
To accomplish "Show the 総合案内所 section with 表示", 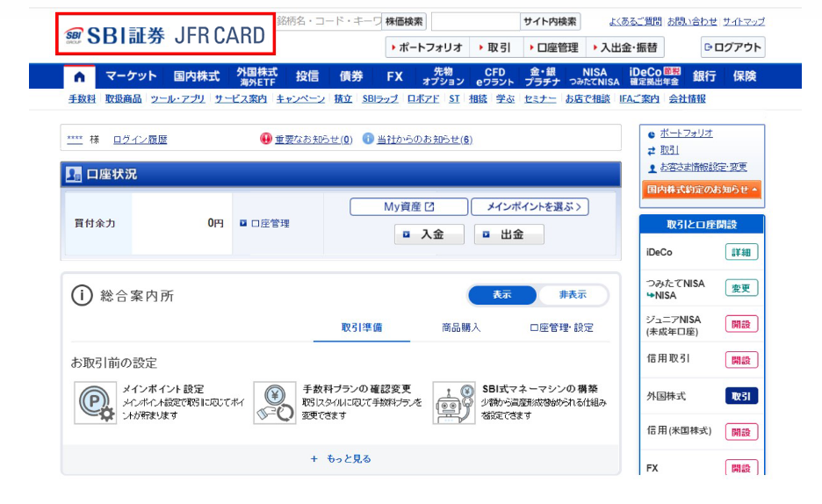I will pos(502,295).
